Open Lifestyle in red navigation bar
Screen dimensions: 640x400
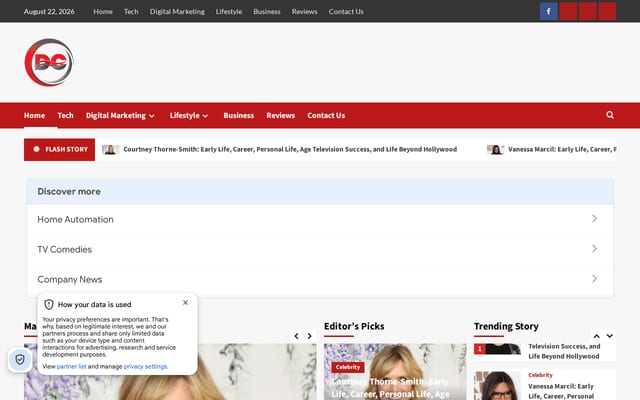[x=184, y=116]
